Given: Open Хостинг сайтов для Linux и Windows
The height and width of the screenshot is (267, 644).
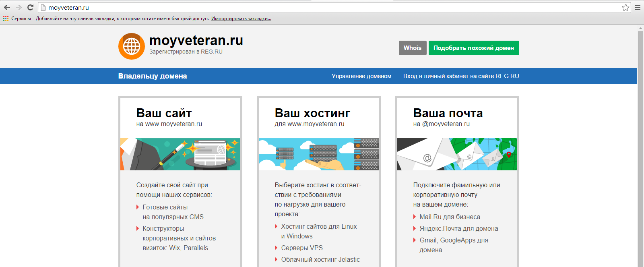Looking at the screenshot, I should (319, 231).
